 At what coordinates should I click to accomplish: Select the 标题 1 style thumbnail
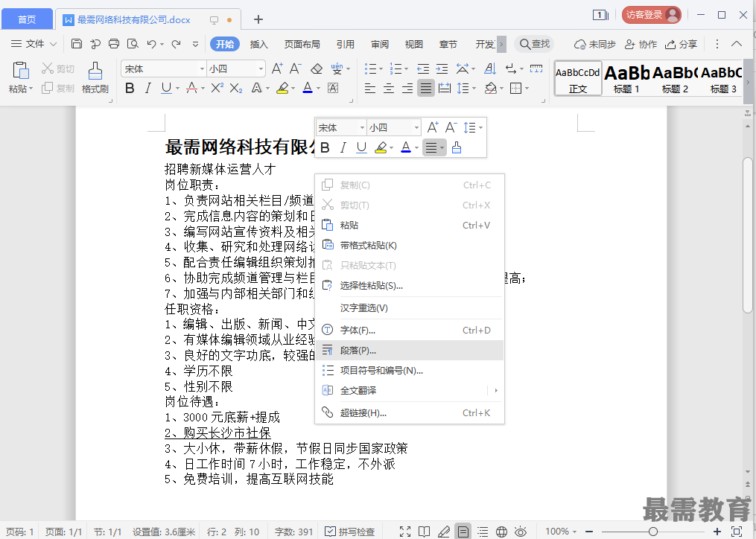tap(626, 78)
